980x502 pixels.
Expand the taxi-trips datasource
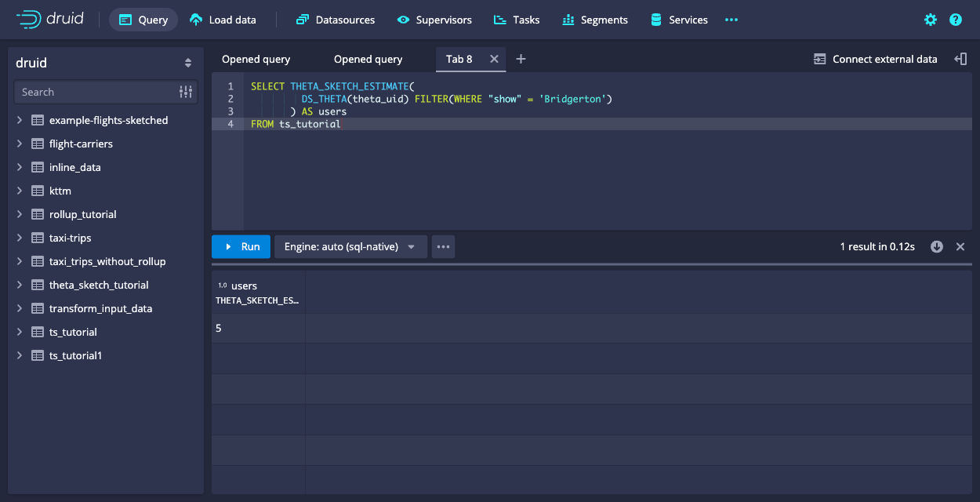coord(20,238)
